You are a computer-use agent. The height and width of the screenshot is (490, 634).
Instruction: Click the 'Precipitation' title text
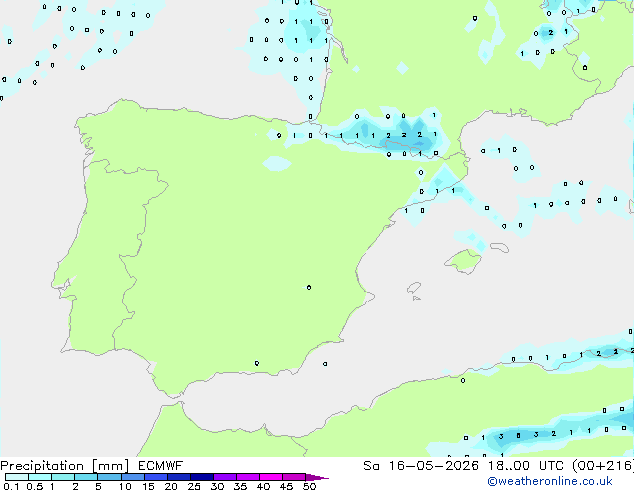point(42,466)
